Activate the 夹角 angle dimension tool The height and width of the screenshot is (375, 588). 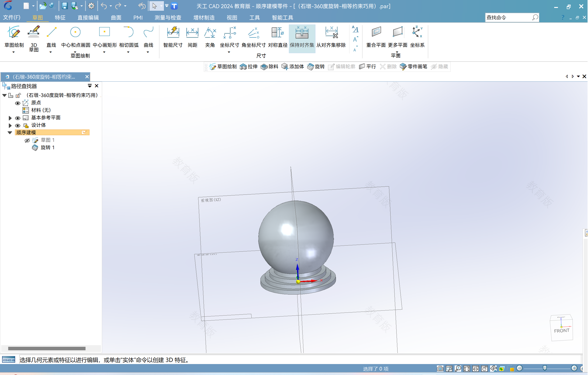tap(210, 37)
